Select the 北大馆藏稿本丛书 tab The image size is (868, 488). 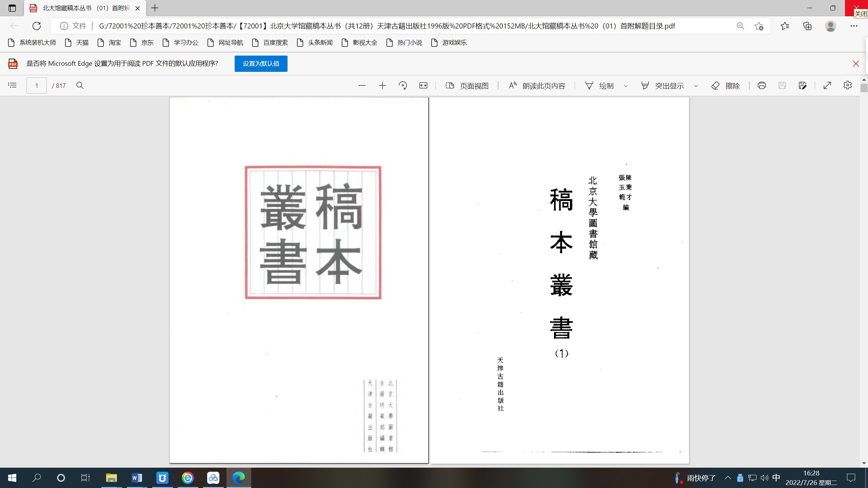coord(85,8)
